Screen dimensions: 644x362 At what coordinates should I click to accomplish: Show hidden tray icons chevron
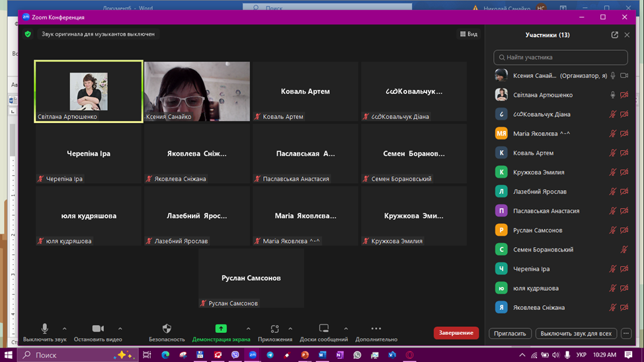click(522, 355)
